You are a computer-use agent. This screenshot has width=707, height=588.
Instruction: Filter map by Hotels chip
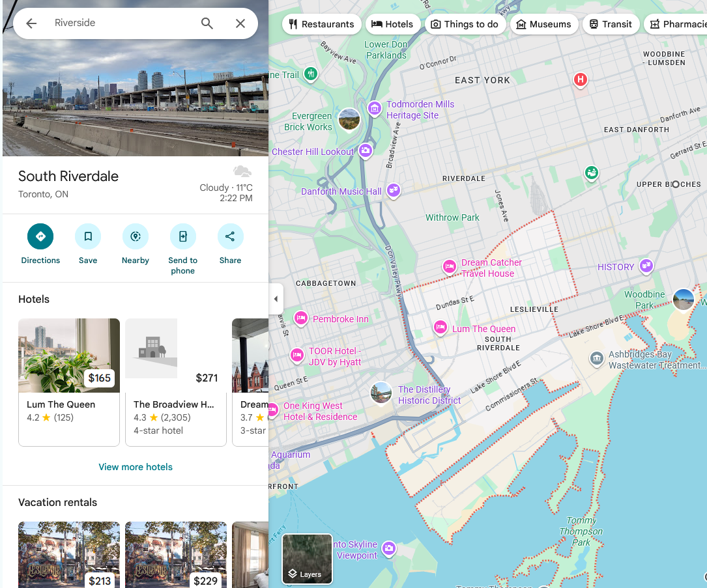[392, 24]
